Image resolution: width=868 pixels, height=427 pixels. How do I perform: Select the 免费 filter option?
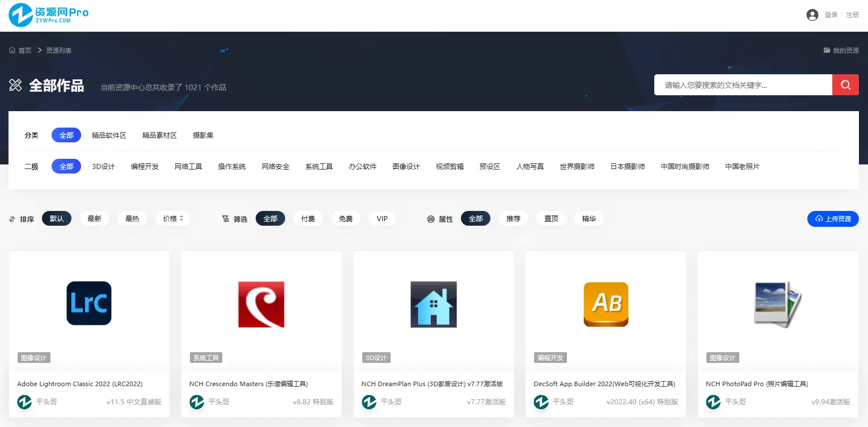click(x=345, y=219)
